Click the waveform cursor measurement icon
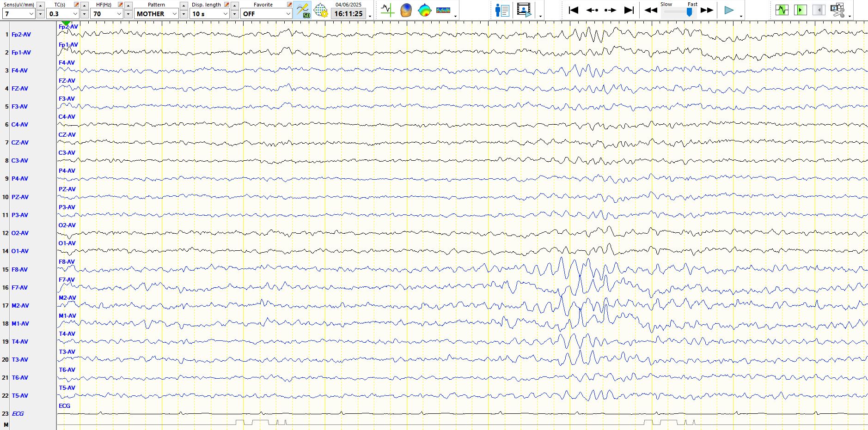868x430 pixels. coord(387,10)
